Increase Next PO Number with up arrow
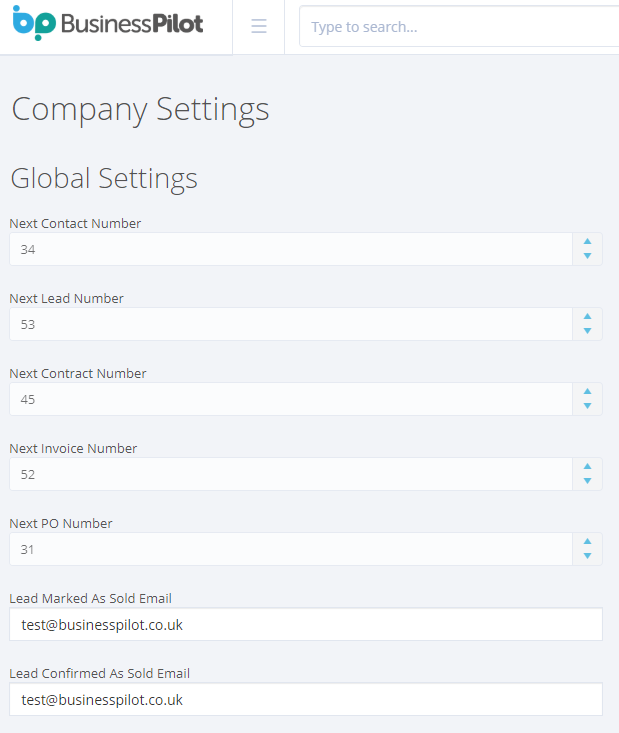The width and height of the screenshot is (619, 733). coord(588,541)
